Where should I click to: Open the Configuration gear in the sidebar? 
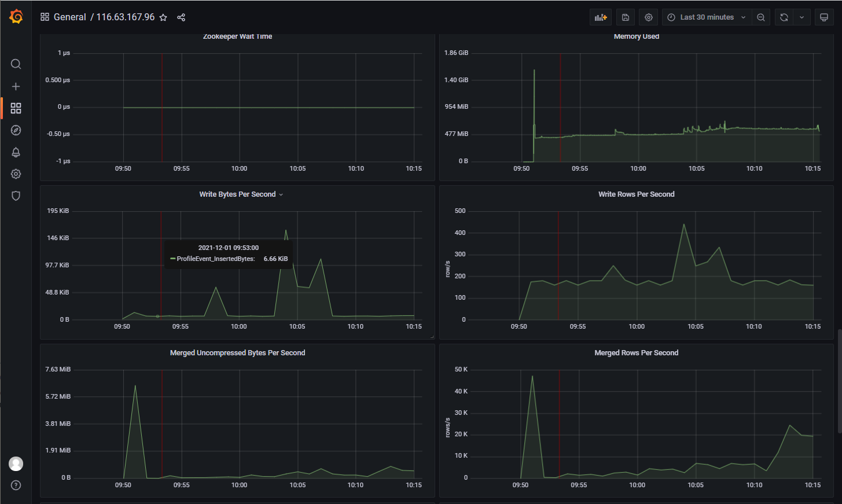coord(16,174)
